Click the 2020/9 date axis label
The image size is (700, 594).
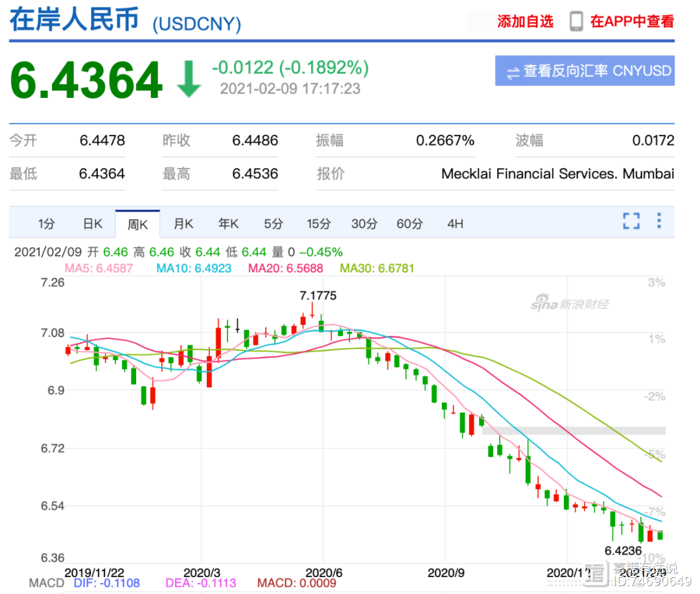[446, 573]
